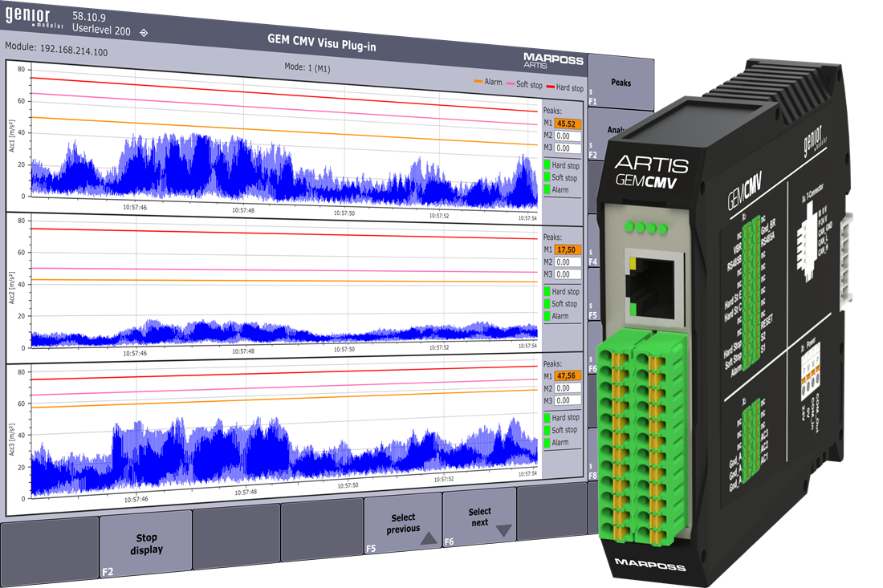Image resolution: width=883 pixels, height=588 pixels.
Task: Click Acc1 Alarm green indicator
Action: pos(547,189)
